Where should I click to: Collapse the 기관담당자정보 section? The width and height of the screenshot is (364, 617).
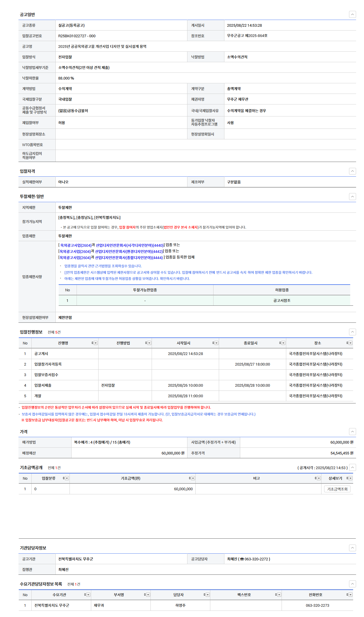(x=352, y=548)
